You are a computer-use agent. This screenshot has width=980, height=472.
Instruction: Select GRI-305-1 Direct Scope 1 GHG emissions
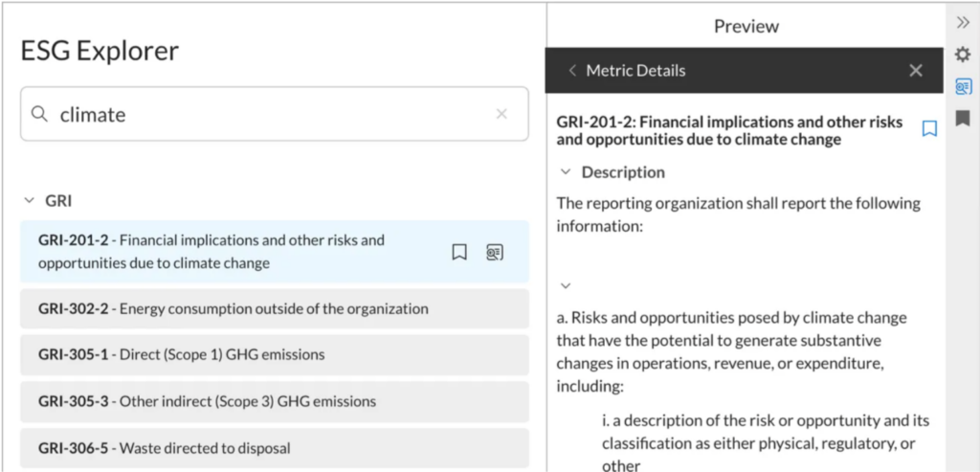(275, 355)
